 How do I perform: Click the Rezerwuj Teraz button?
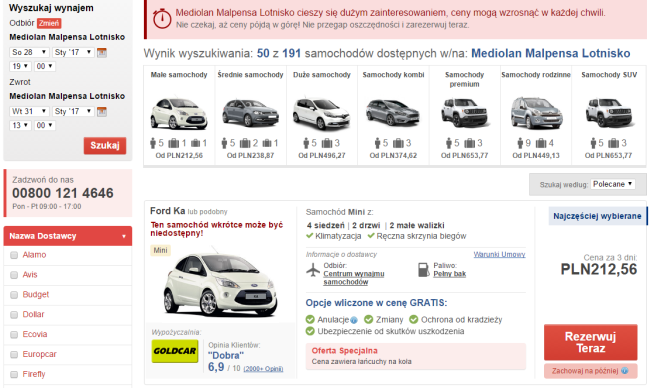point(590,342)
